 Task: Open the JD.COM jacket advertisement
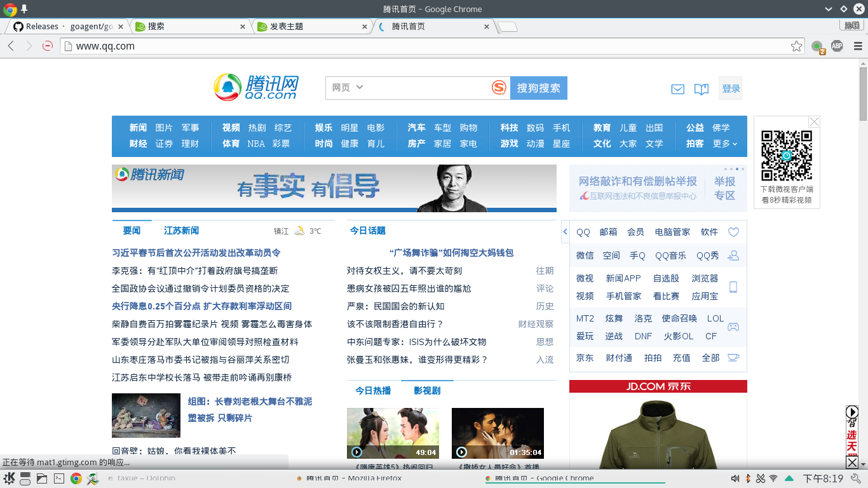point(658,424)
